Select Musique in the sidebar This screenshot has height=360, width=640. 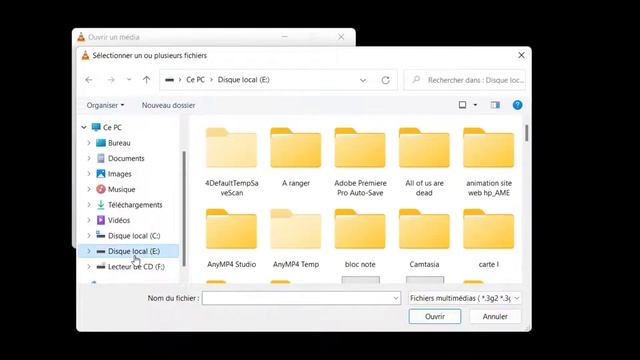(x=122, y=189)
